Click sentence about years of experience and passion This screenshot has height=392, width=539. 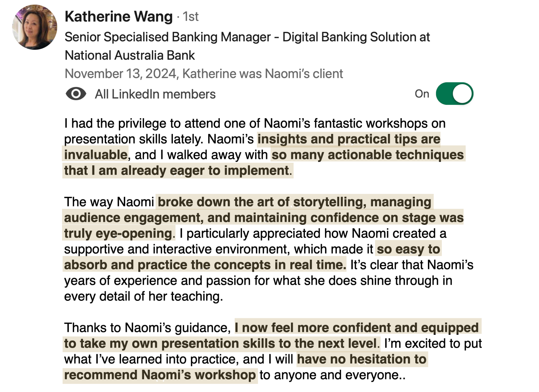pyautogui.click(x=258, y=281)
